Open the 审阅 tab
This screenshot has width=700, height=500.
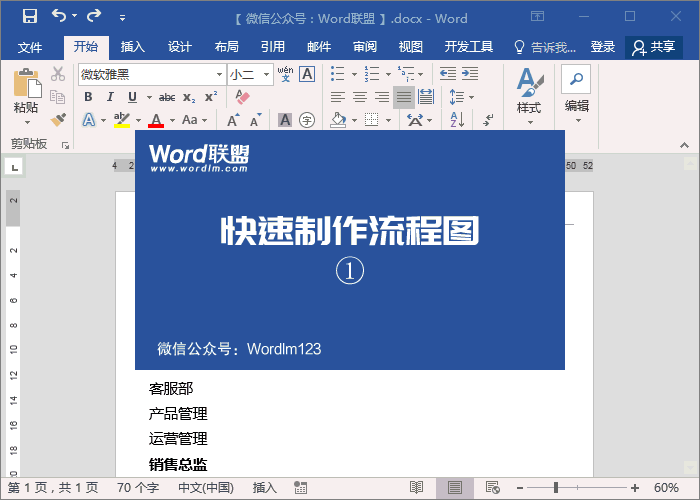(365, 47)
